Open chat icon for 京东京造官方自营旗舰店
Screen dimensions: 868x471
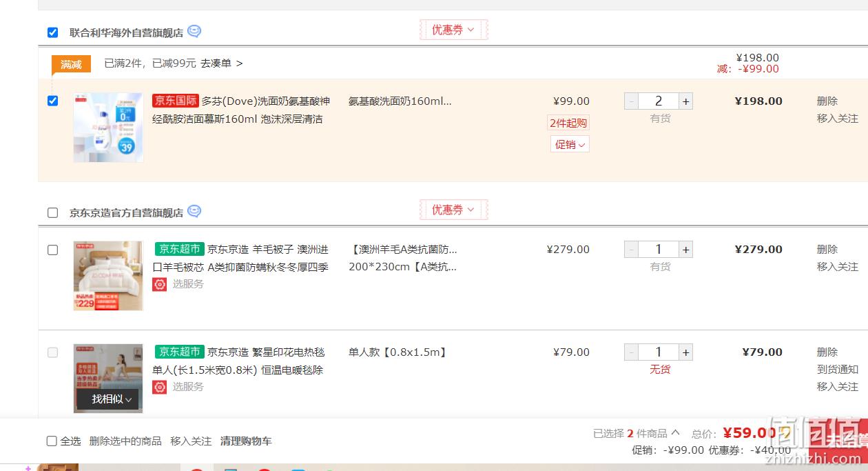[194, 212]
